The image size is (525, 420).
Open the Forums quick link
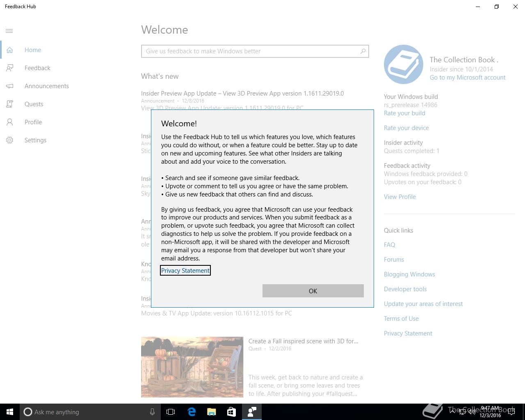394,260
